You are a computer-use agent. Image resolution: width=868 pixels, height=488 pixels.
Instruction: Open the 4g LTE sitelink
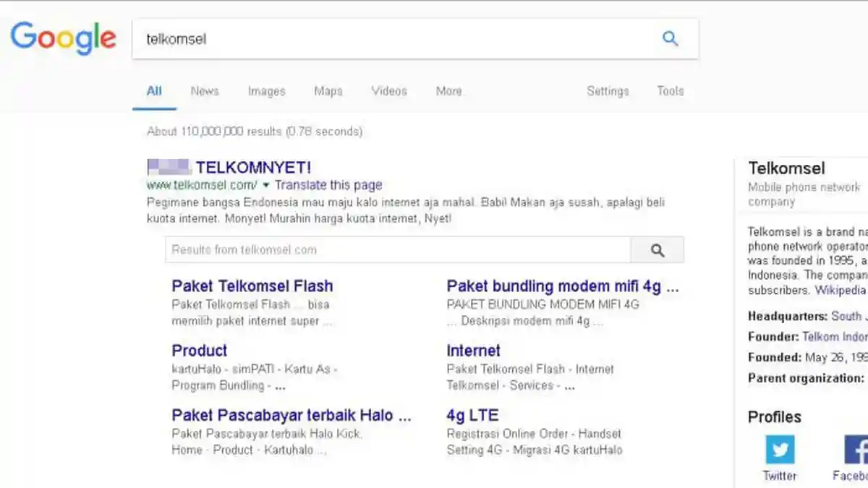[472, 415]
